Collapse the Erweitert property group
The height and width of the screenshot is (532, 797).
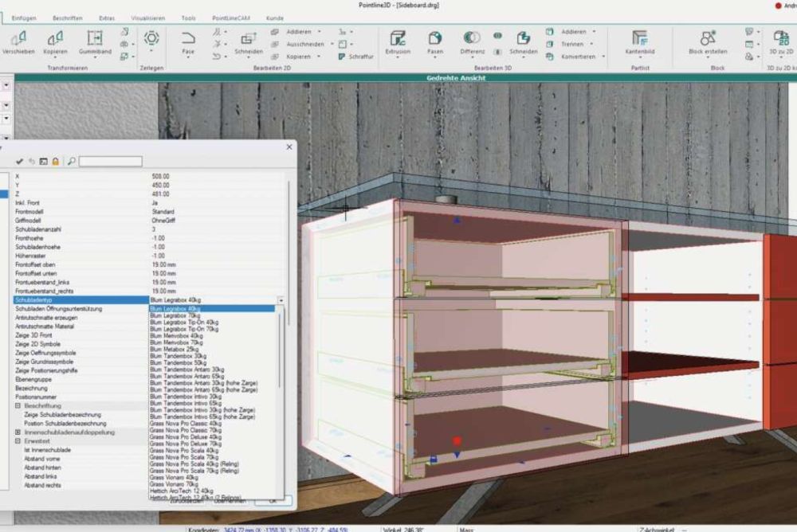click(x=18, y=441)
